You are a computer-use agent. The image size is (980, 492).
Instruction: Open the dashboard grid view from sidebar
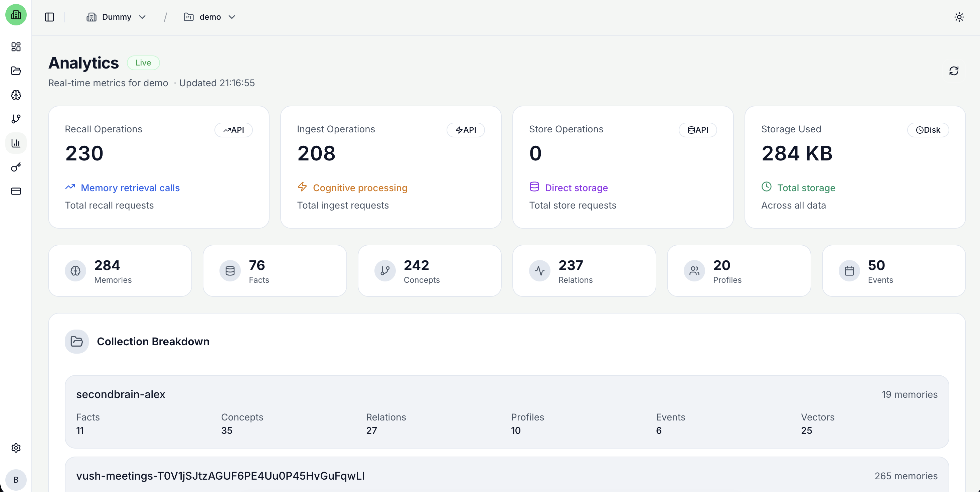(16, 47)
